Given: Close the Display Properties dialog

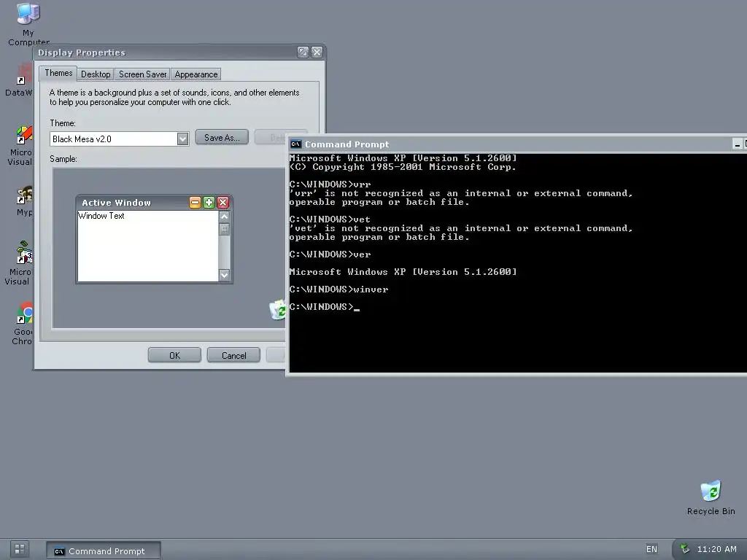Looking at the screenshot, I should (317, 52).
